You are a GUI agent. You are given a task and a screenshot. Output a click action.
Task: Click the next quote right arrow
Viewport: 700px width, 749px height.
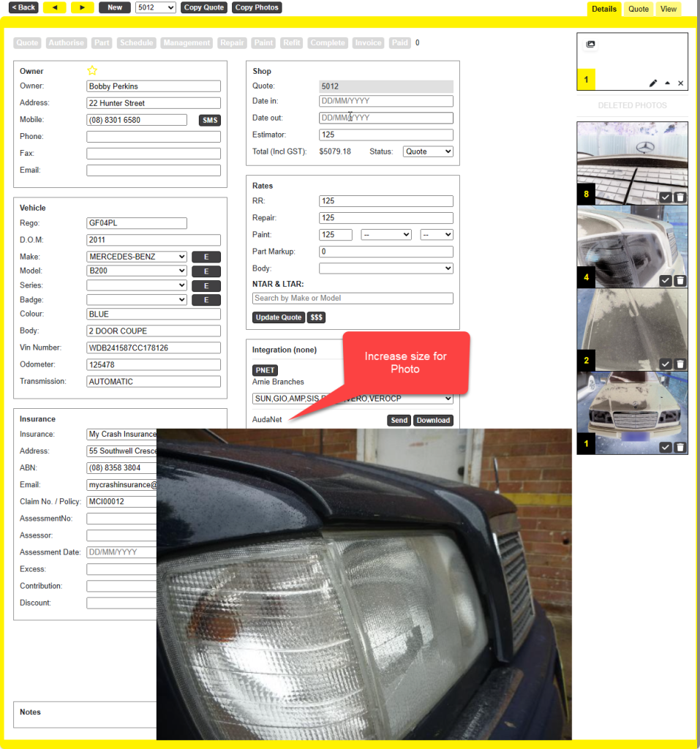click(x=82, y=7)
